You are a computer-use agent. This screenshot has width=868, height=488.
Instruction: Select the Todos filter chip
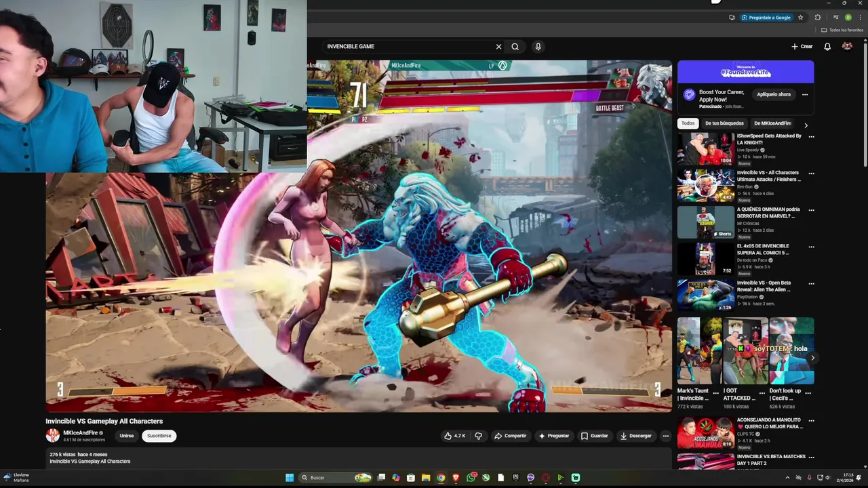[688, 123]
